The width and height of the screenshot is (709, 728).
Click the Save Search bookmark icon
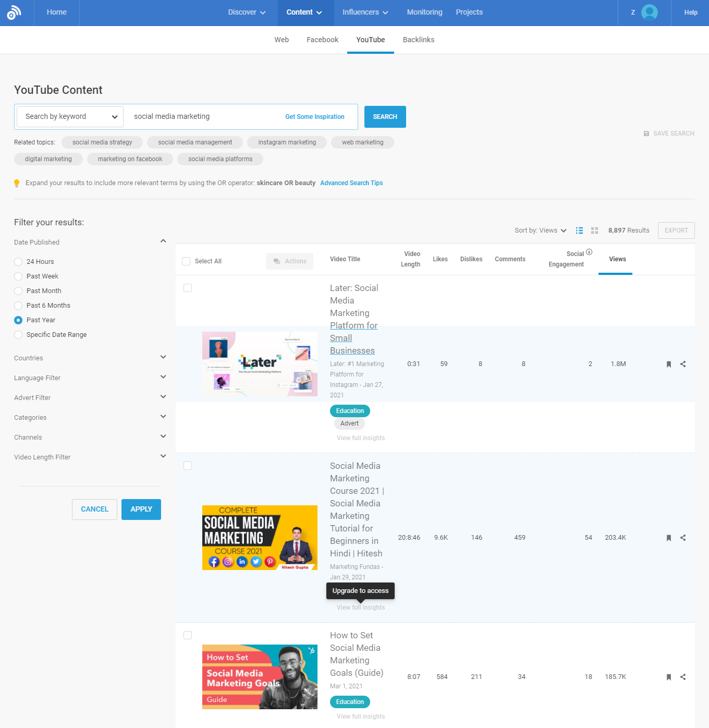(646, 134)
